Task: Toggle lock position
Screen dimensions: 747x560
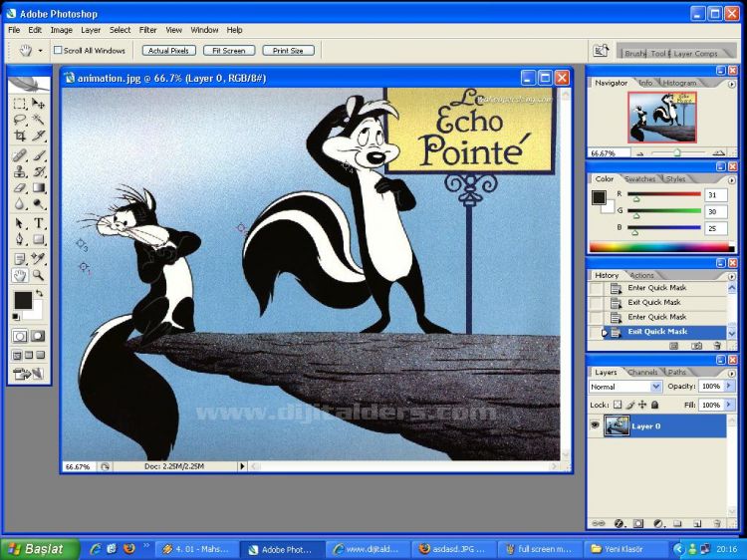Action: [x=642, y=405]
